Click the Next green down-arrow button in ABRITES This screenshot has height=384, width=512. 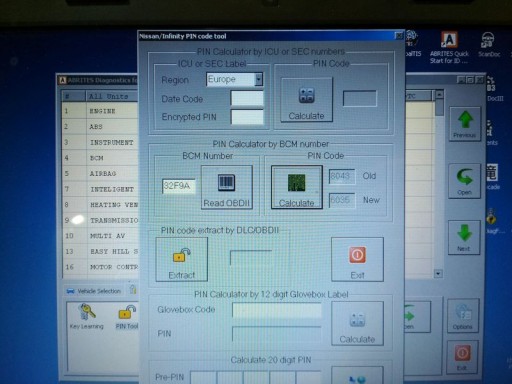464,238
